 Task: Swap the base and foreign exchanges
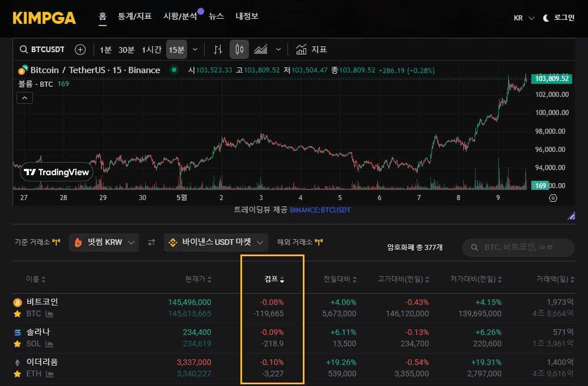[151, 243]
